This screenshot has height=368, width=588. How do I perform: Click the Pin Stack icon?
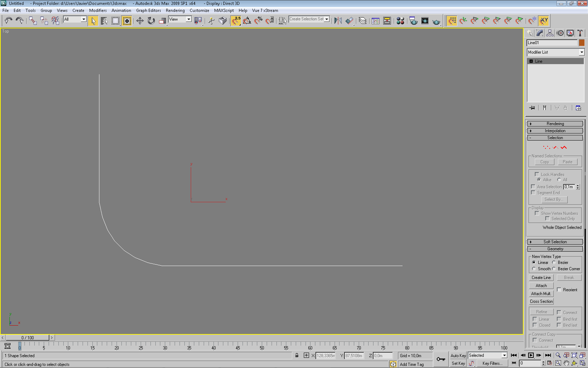click(532, 108)
